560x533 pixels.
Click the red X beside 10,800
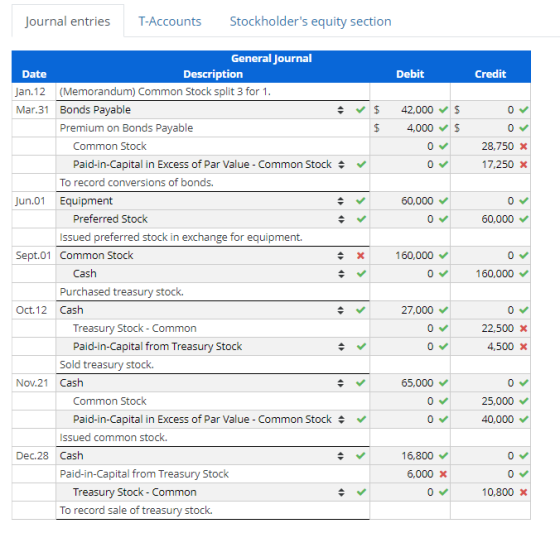tap(524, 492)
